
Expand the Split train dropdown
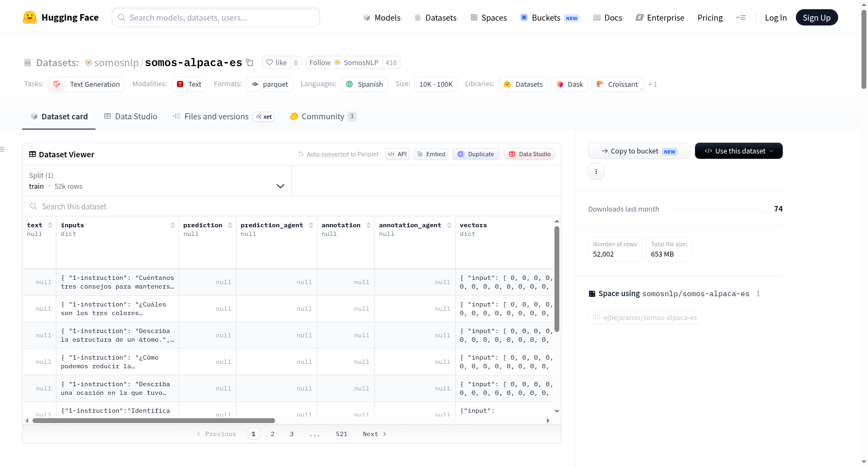[157, 181]
